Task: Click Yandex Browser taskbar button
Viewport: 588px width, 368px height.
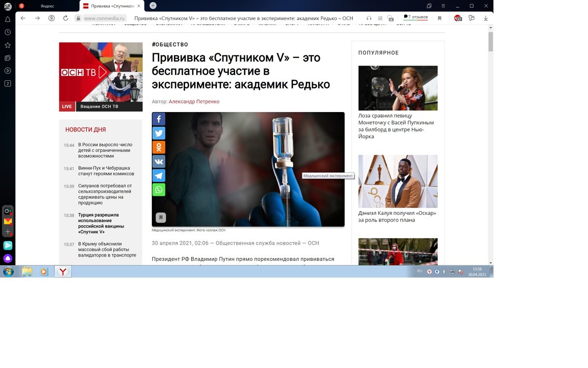Action: click(x=63, y=272)
